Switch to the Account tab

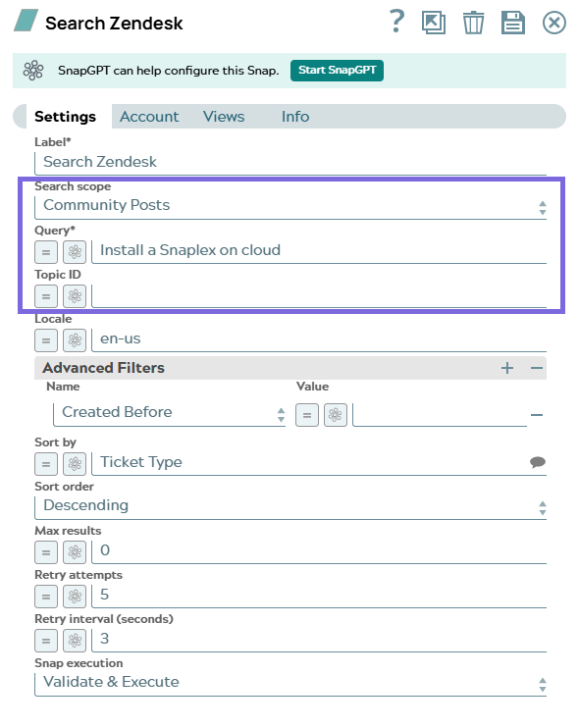tap(149, 117)
